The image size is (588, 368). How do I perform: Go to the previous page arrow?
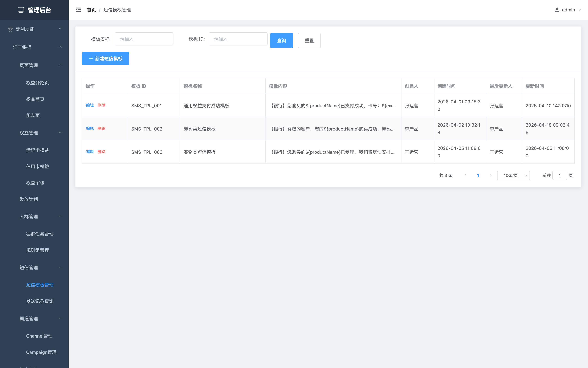point(465,175)
